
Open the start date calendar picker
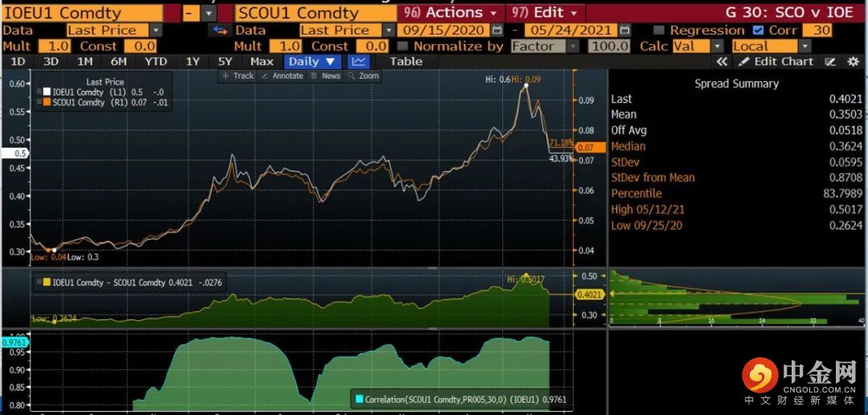[497, 31]
